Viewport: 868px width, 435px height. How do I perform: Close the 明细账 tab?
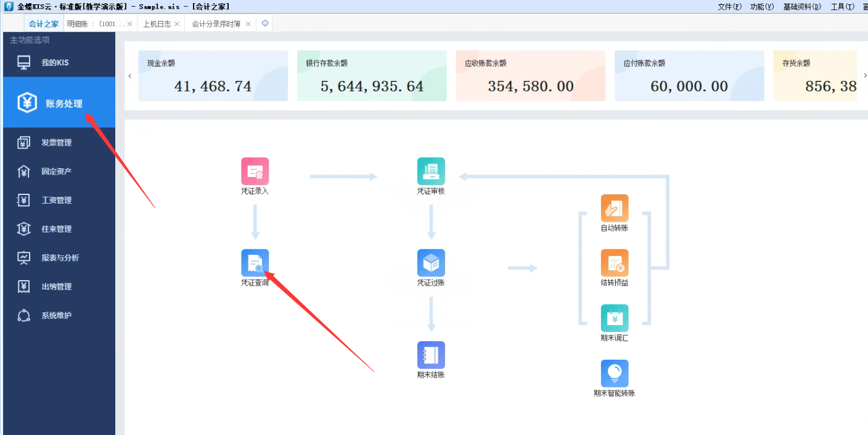click(129, 24)
